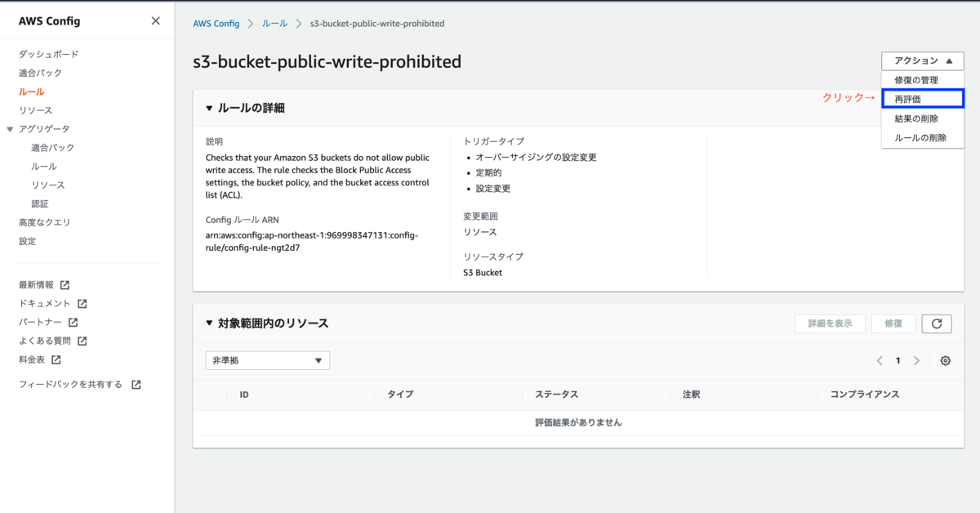Collapse the アグリゲータ tree arrow
980x513 pixels.
(10, 129)
